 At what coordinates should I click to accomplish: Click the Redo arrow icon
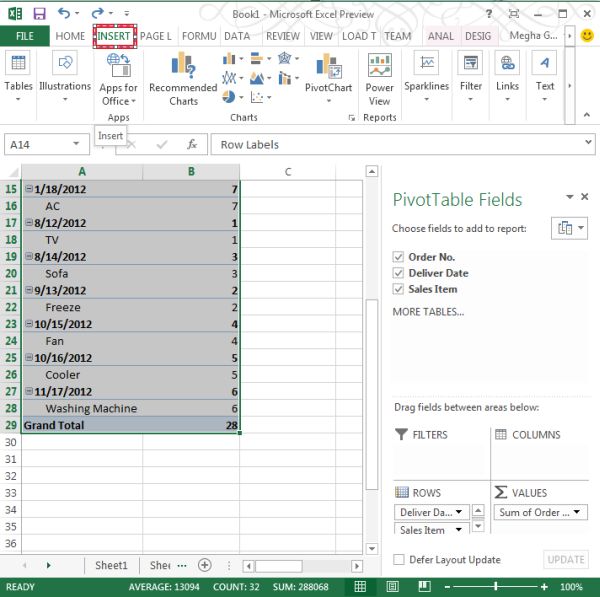pyautogui.click(x=97, y=13)
